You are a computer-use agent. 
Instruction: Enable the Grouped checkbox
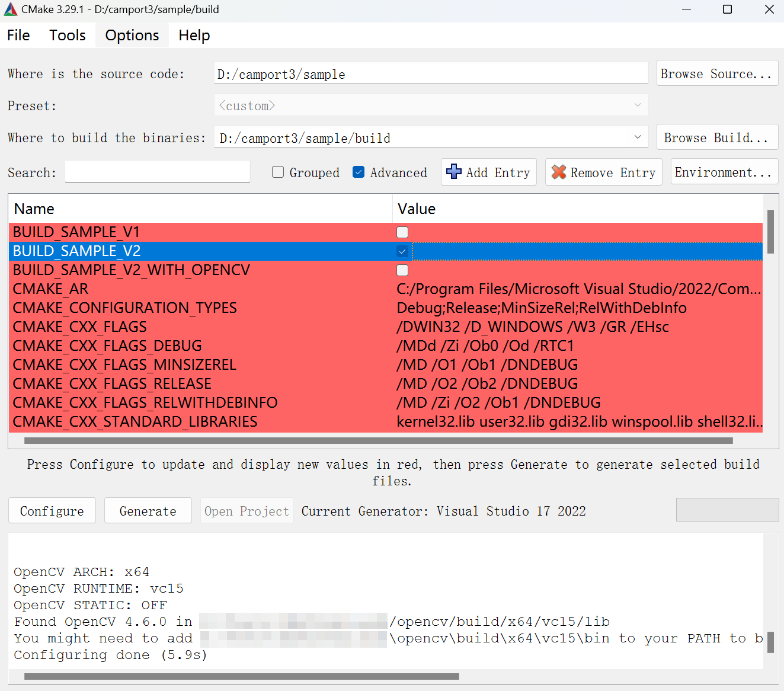coord(278,172)
